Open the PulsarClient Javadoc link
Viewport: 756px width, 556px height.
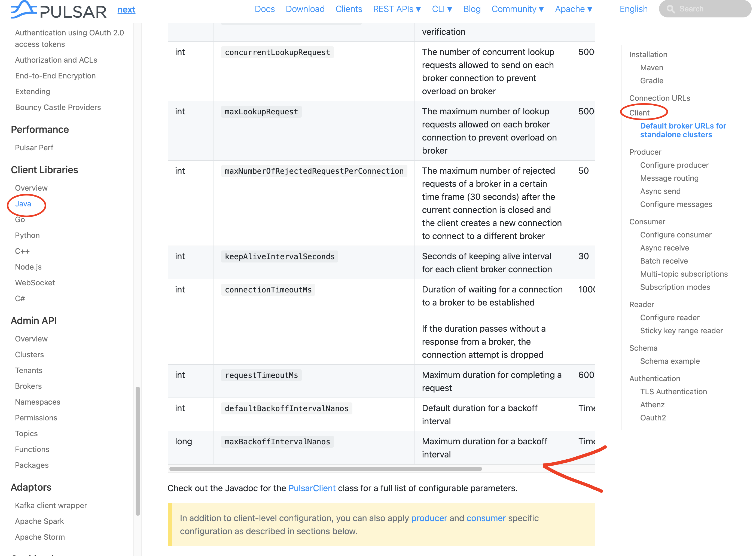(312, 488)
